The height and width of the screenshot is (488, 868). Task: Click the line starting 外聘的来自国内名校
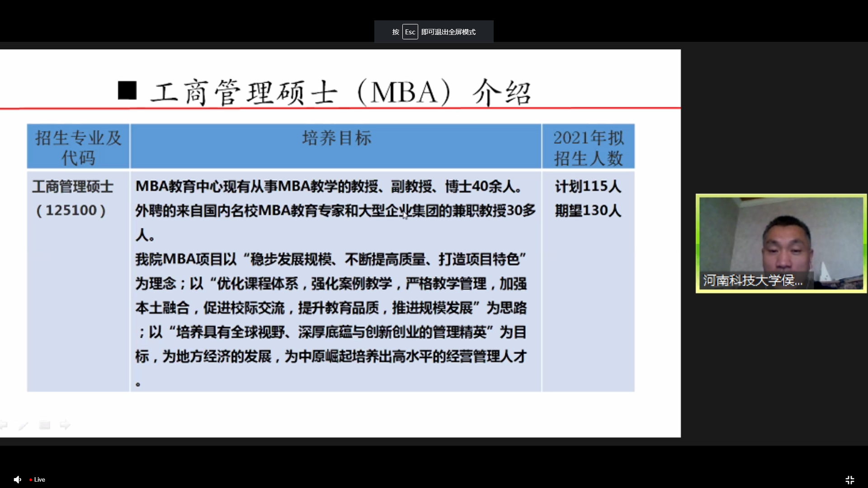335,210
